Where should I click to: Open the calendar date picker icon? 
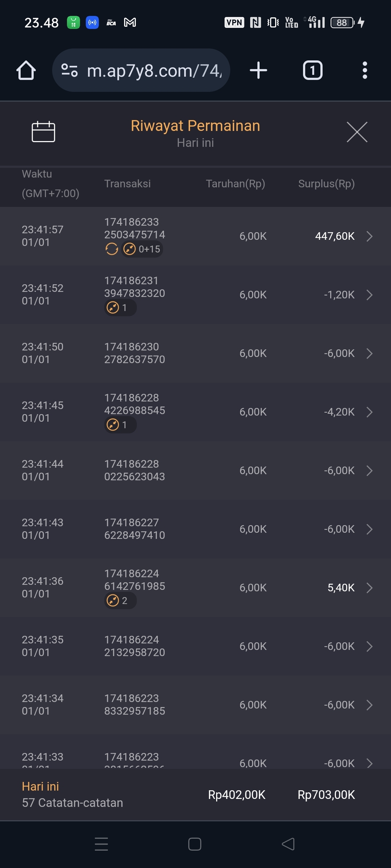pos(43,132)
